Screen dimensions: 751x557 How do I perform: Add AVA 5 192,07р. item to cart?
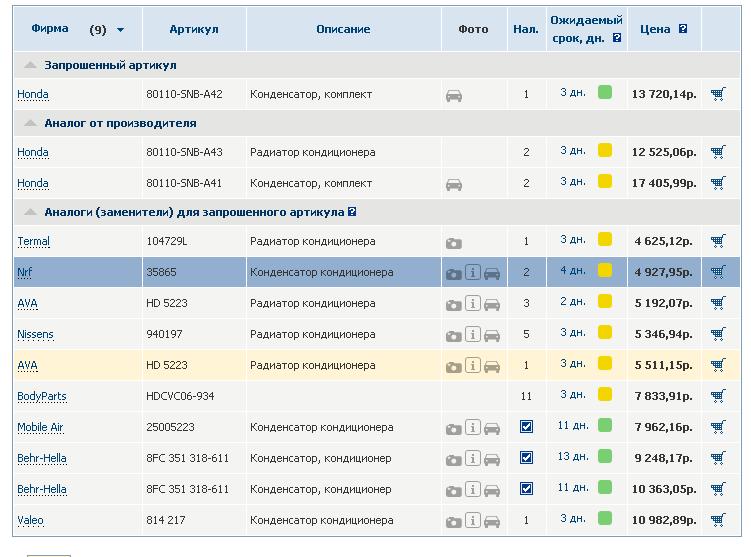pyautogui.click(x=718, y=303)
